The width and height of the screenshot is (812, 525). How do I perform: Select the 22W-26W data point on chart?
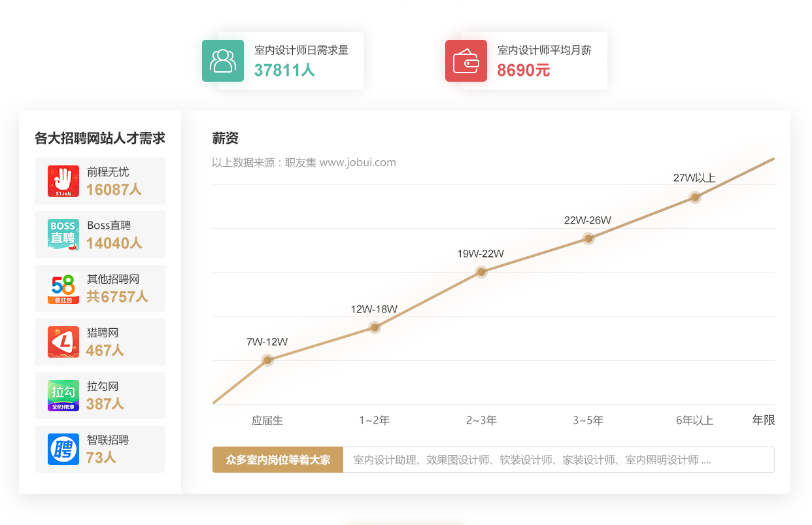tap(588, 239)
